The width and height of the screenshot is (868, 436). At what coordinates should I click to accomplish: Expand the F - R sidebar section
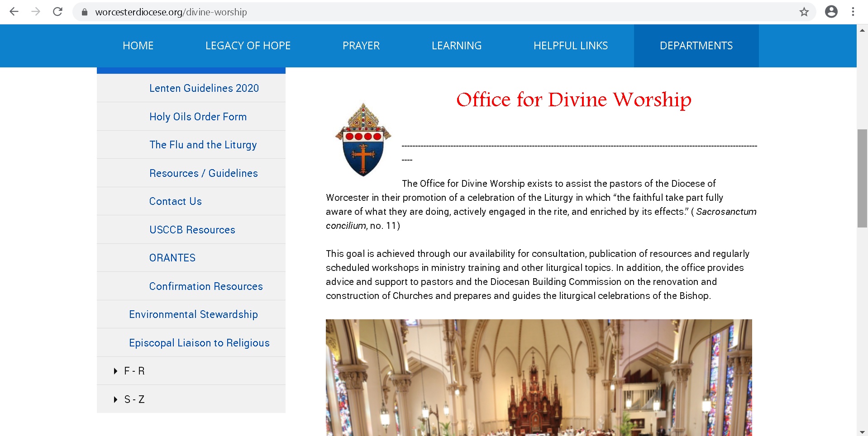[x=134, y=370]
